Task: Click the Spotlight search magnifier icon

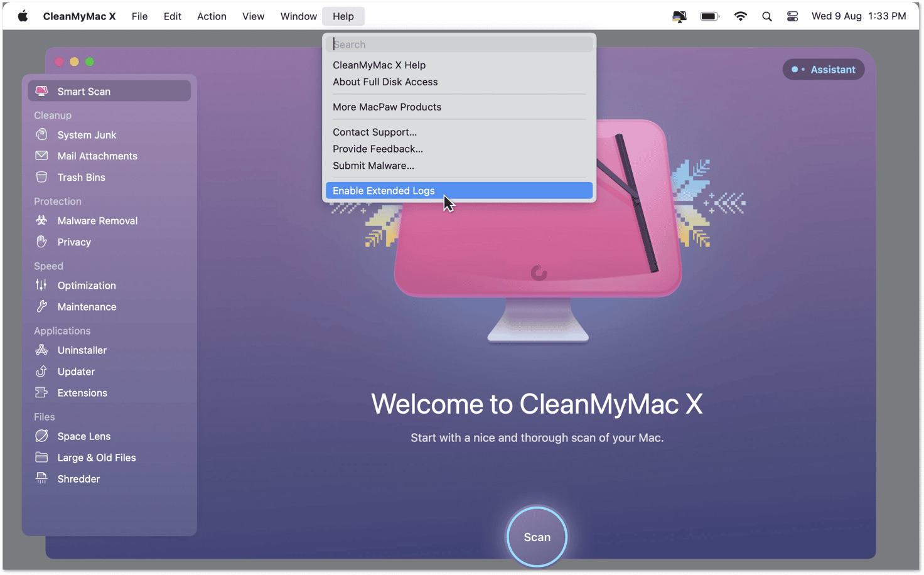Action: coord(766,16)
